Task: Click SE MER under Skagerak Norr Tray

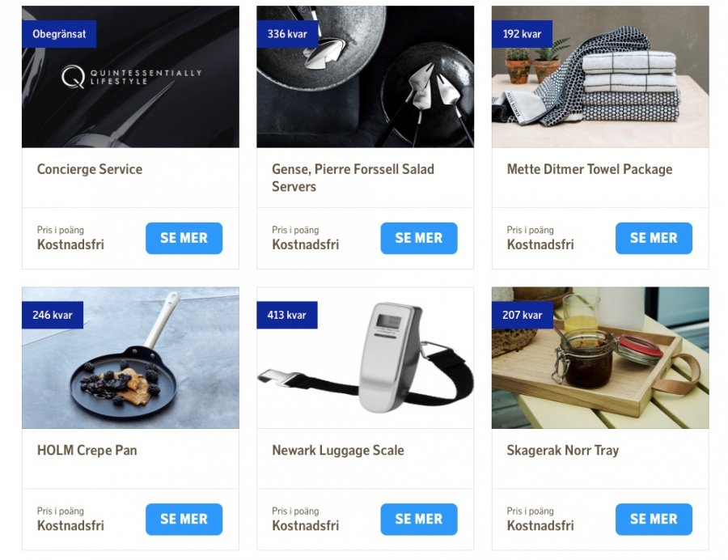Action: (654, 520)
